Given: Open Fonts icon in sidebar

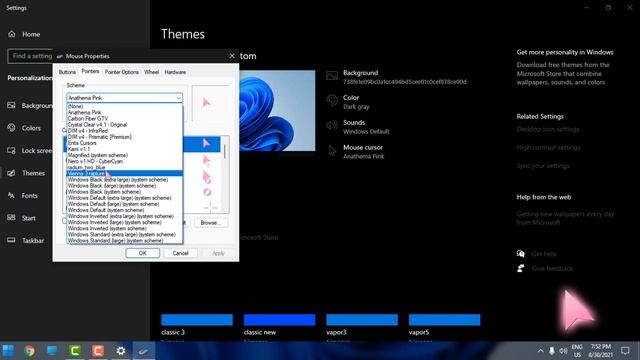Looking at the screenshot, I should coord(11,196).
